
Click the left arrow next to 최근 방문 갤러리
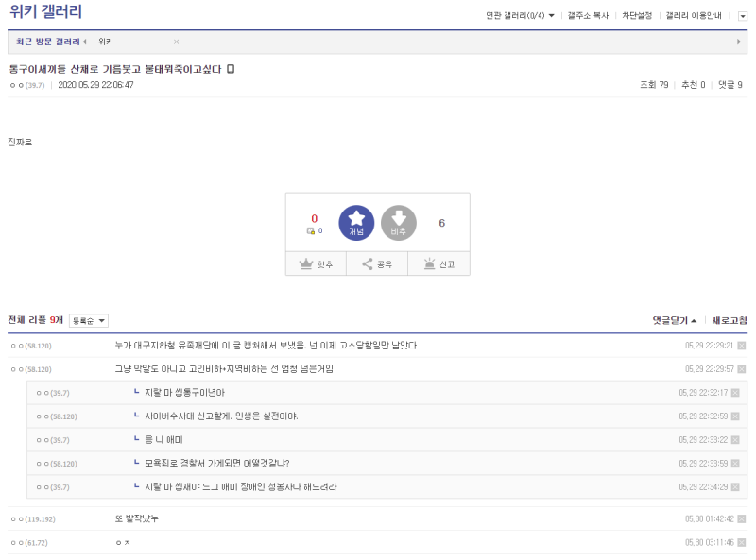tap(85, 42)
